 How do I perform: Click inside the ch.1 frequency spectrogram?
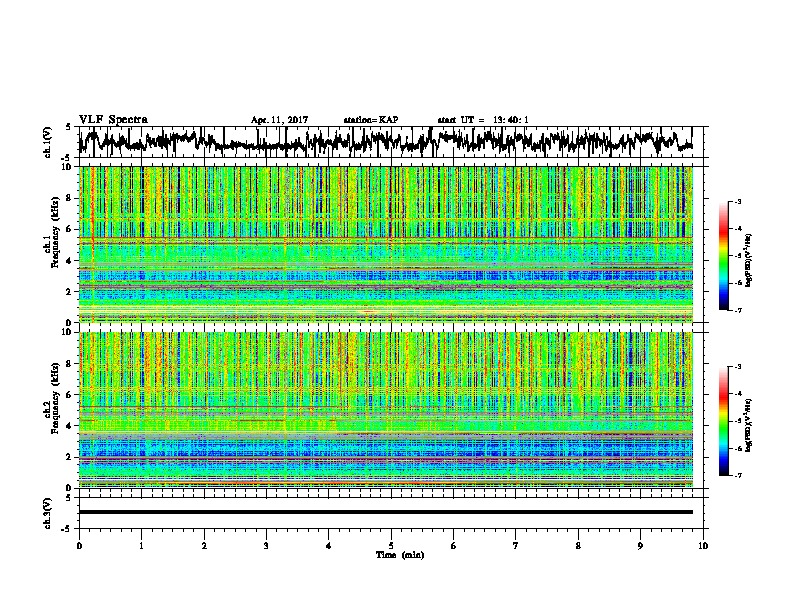385,244
